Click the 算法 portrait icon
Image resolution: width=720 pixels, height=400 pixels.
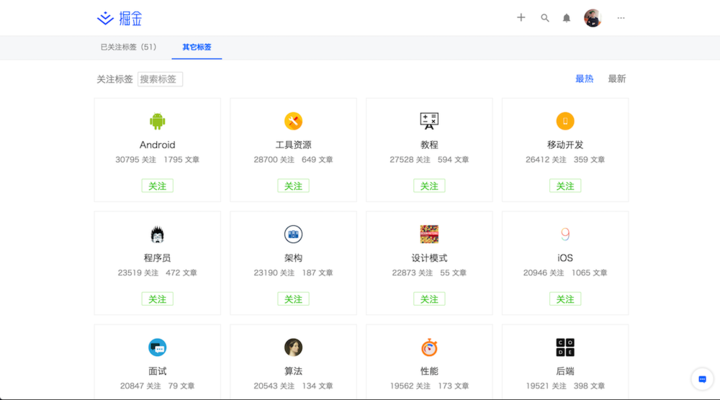pos(293,348)
